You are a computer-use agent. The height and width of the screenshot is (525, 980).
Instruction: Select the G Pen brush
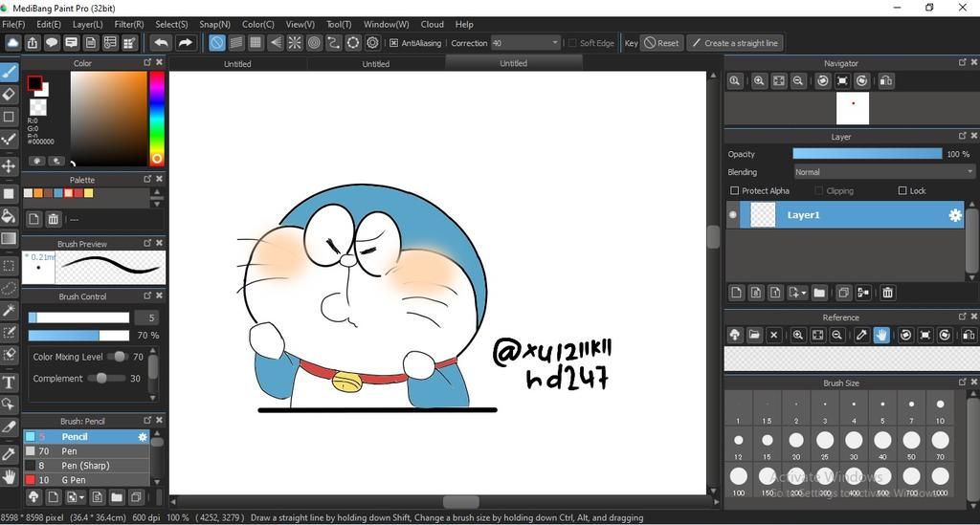86,480
